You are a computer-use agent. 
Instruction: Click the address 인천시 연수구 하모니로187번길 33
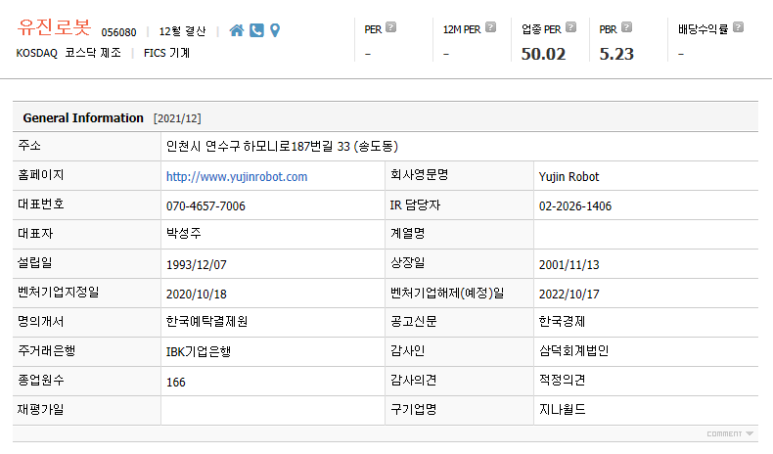point(281,146)
